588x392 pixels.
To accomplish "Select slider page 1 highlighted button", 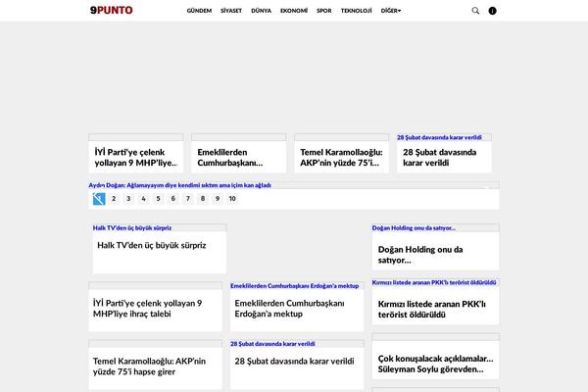I will click(99, 199).
